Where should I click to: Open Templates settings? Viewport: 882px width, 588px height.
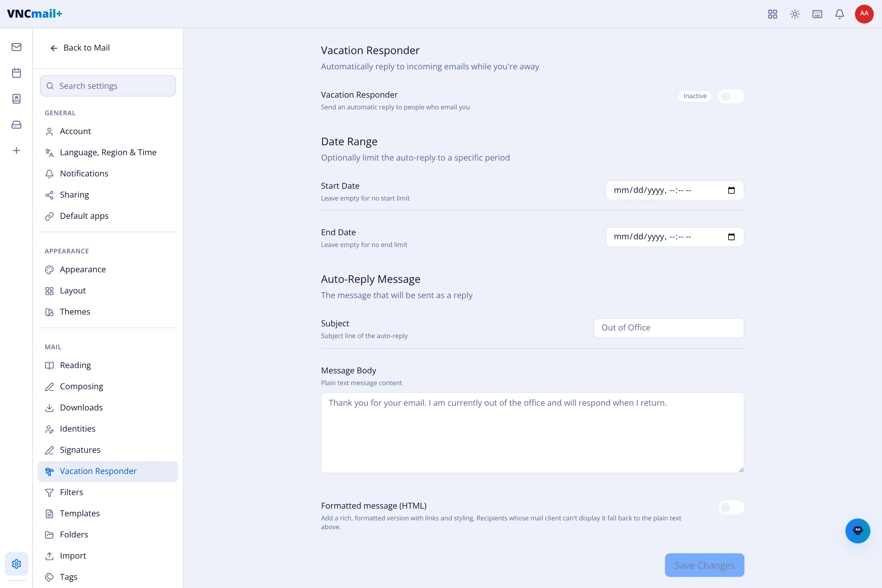tap(108, 514)
